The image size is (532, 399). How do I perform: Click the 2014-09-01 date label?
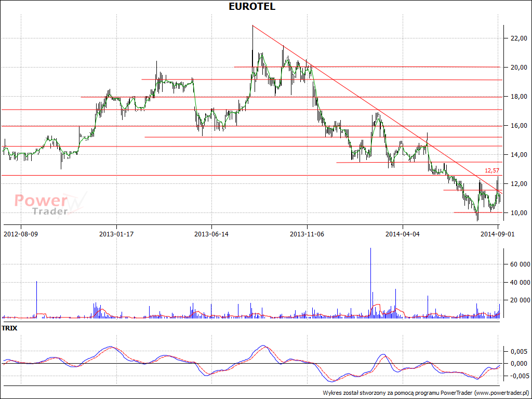tap(498, 234)
